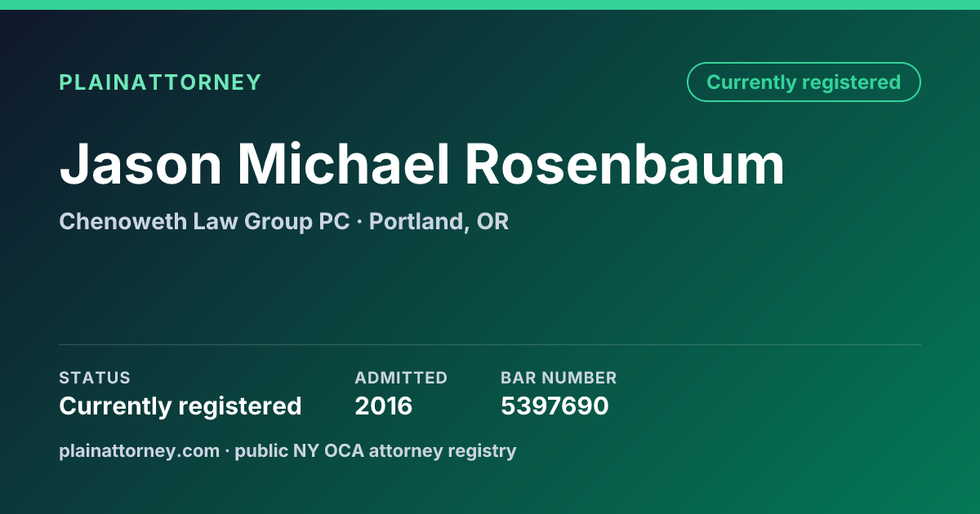
Task: Click the Portland, OR location text
Action: click(x=439, y=222)
